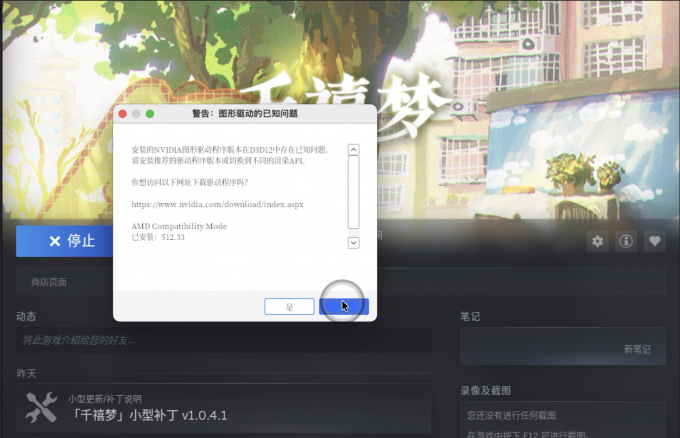
Task: Click the blue Stop (停止) button
Action: [65, 241]
